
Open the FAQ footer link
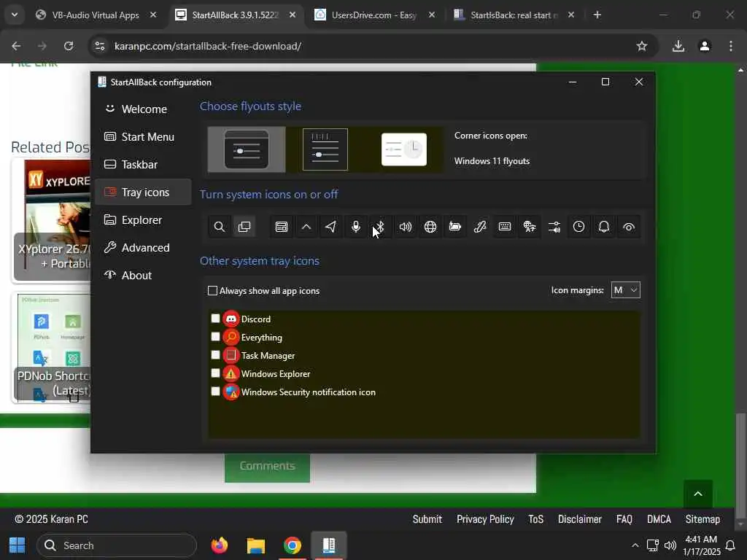[x=624, y=519]
